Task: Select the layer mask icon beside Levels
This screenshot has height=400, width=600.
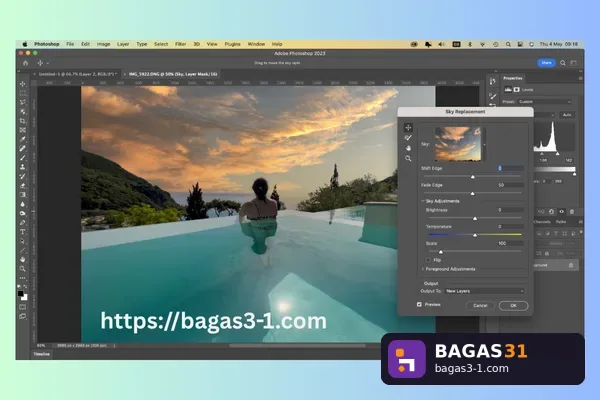Action: coord(517,90)
